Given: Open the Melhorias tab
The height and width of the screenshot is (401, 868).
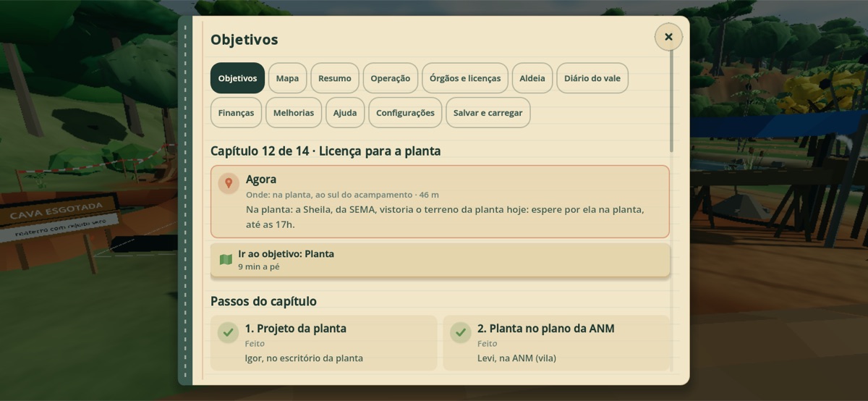Looking at the screenshot, I should tap(294, 113).
